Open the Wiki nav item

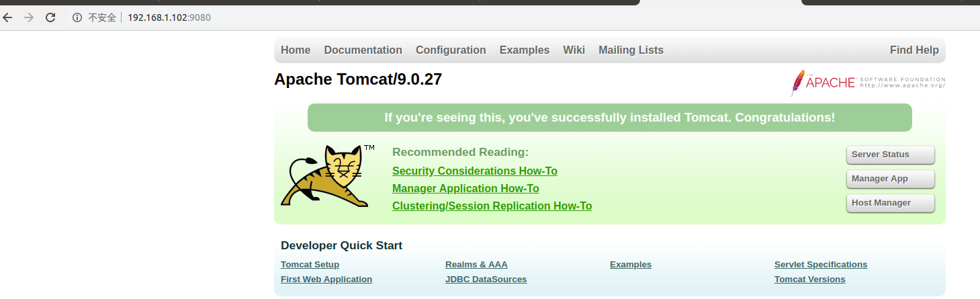pyautogui.click(x=574, y=50)
